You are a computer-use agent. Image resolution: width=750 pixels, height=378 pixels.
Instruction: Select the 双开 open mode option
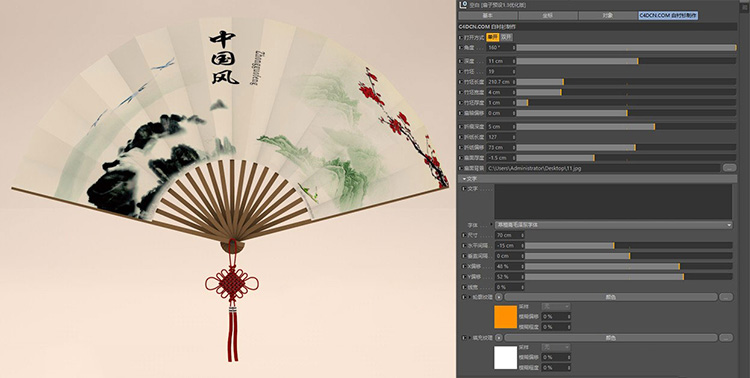[507, 37]
